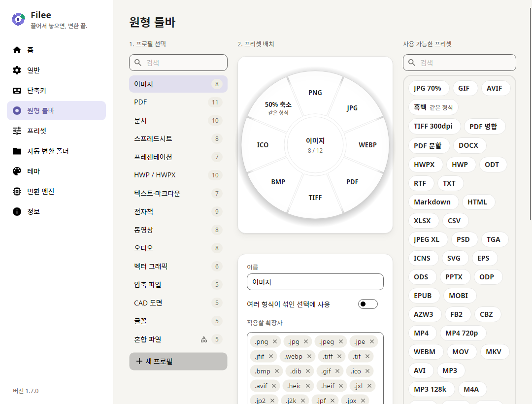532x404 pixels.
Task: Click the keyboard icon beside 단축키
Action: [17, 91]
